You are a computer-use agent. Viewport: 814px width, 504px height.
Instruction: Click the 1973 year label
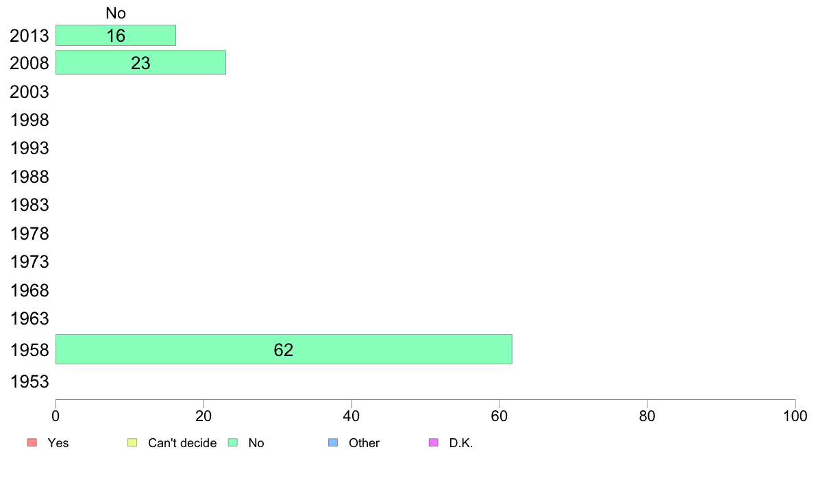(29, 262)
